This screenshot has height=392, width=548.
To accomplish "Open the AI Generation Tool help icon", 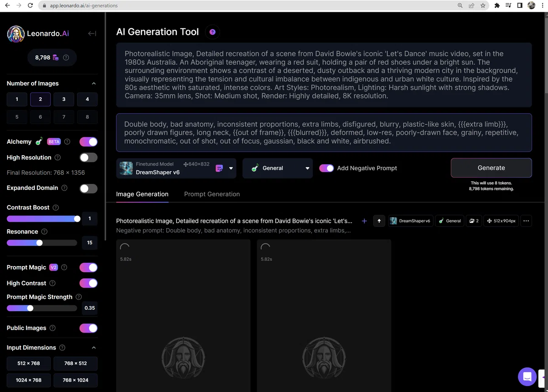I will (212, 32).
